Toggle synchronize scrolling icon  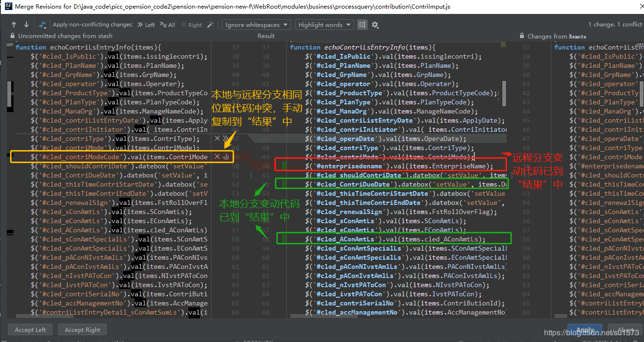tap(362, 25)
